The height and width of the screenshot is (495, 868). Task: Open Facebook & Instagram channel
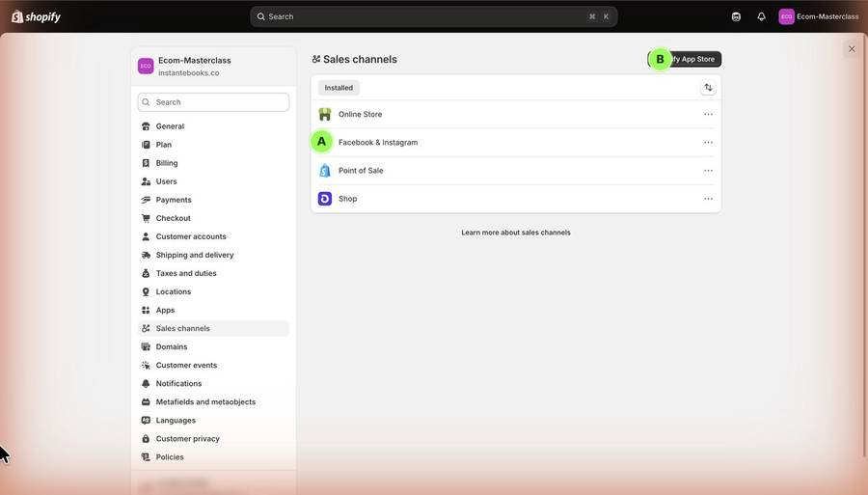click(515, 142)
